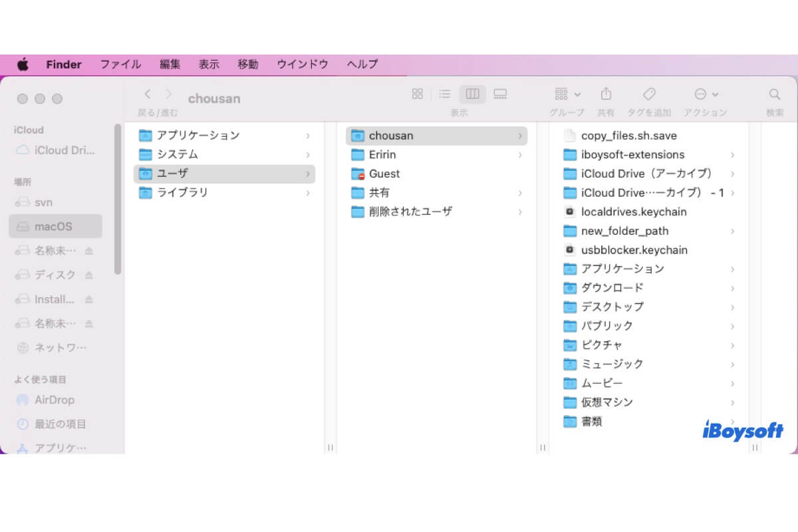Select the copy_files.sh.save file
This screenshot has width=798, height=532.
click(x=628, y=136)
